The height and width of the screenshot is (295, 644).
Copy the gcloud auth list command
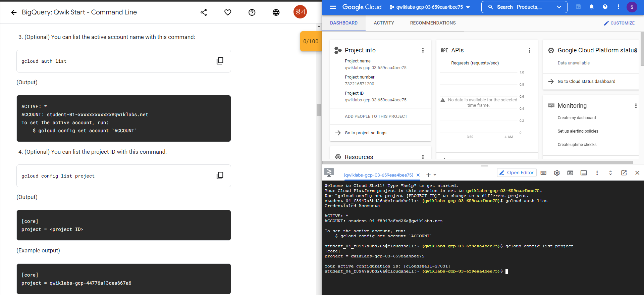pyautogui.click(x=220, y=61)
